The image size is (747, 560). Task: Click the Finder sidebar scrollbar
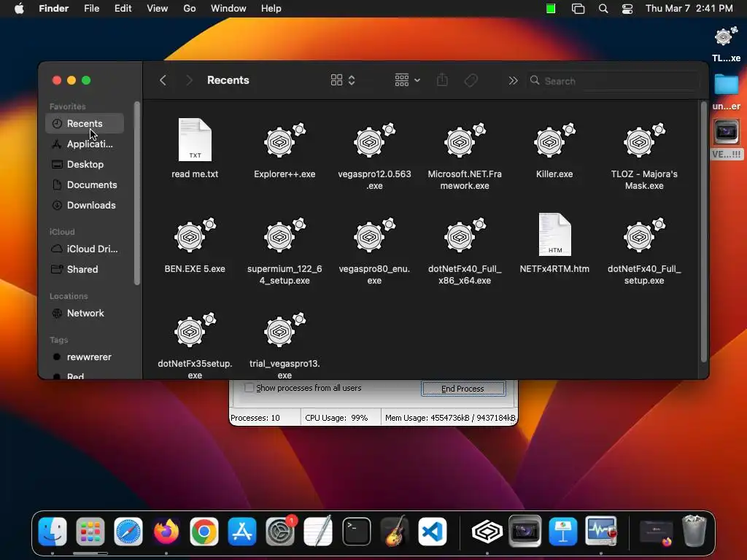[x=137, y=193]
